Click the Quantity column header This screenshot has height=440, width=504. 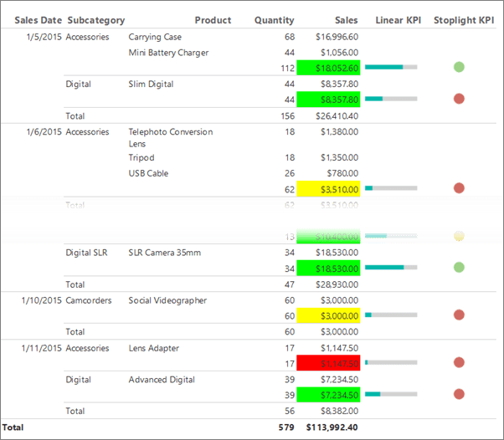point(274,21)
